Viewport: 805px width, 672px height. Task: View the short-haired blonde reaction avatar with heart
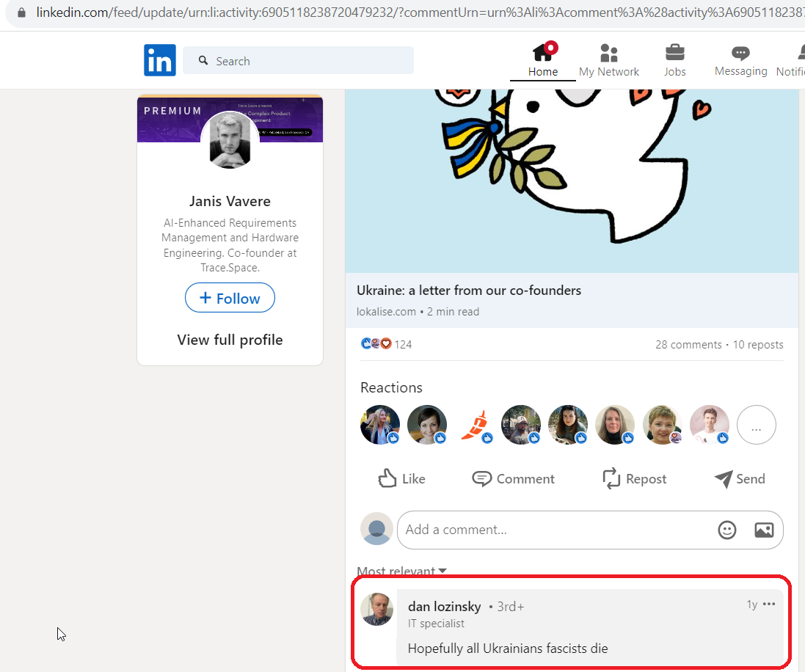[663, 425]
